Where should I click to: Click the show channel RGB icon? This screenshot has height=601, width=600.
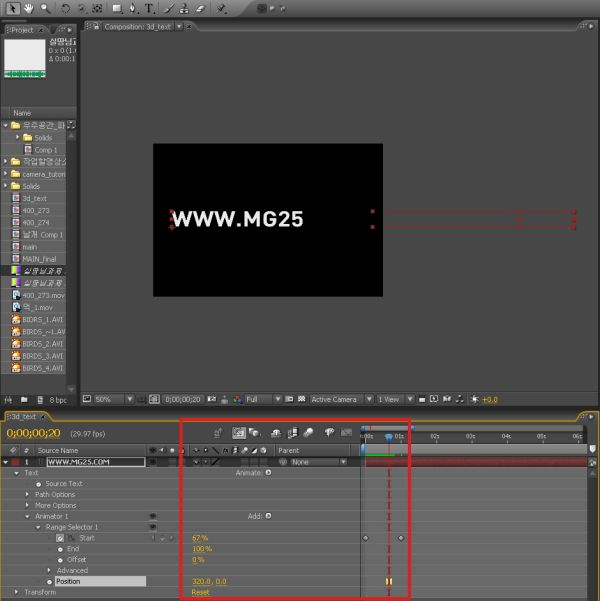(238, 399)
